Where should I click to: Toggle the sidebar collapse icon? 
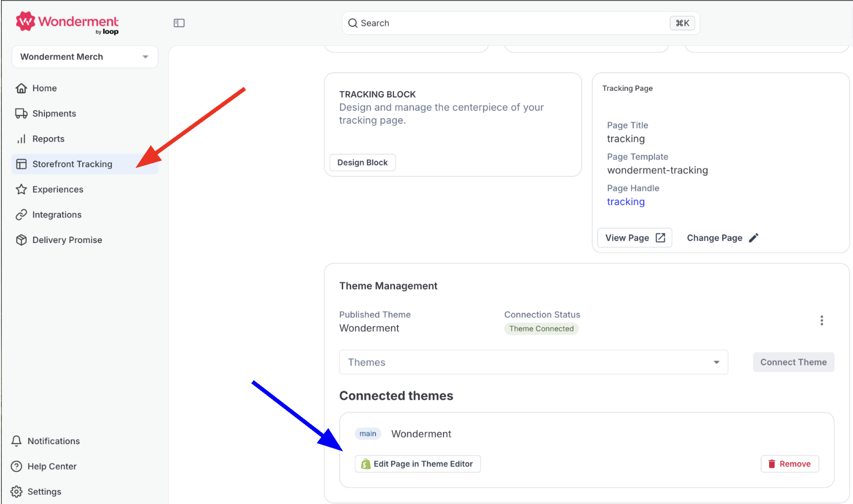[179, 23]
